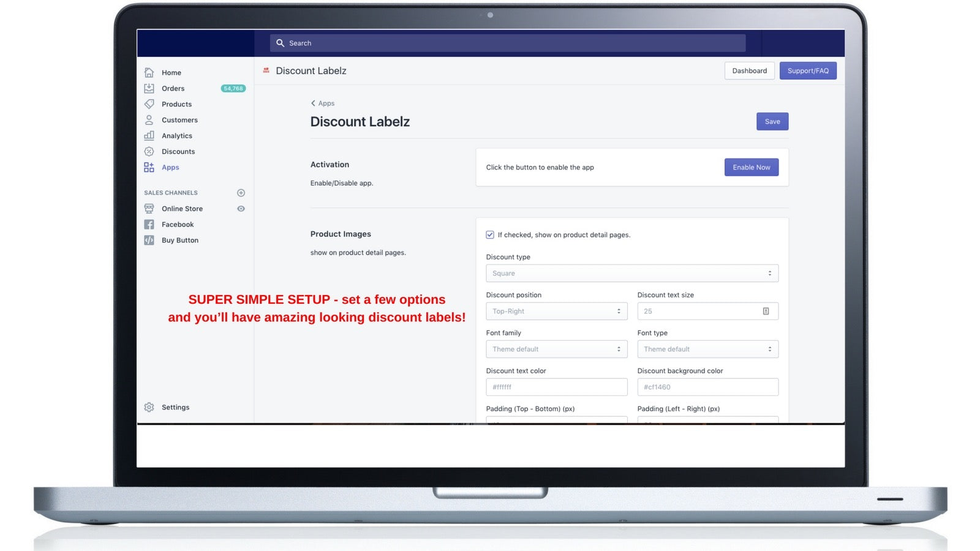Image resolution: width=980 pixels, height=551 pixels.
Task: Open Customers from the sidebar
Action: pos(149,120)
